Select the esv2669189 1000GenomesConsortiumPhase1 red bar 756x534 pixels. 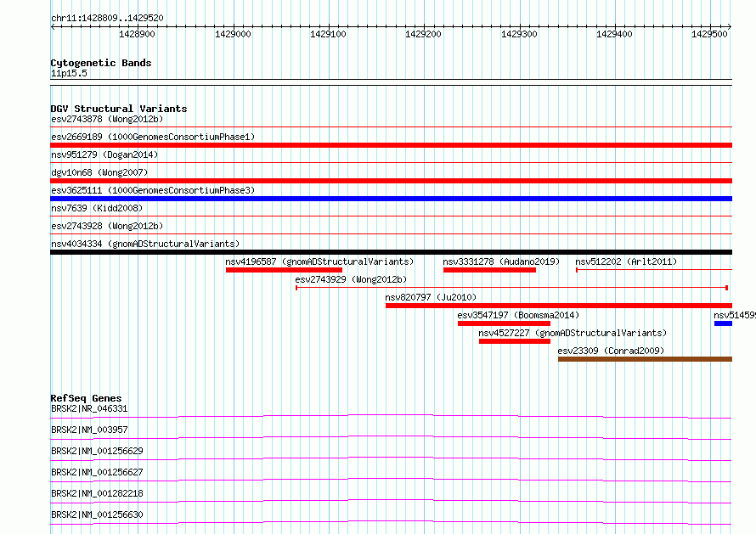pos(391,145)
